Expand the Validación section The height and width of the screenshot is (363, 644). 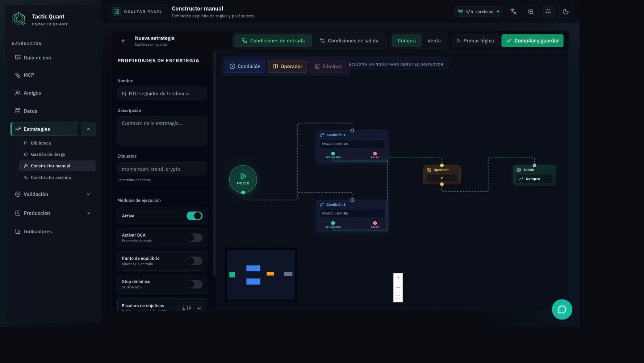coord(53,194)
